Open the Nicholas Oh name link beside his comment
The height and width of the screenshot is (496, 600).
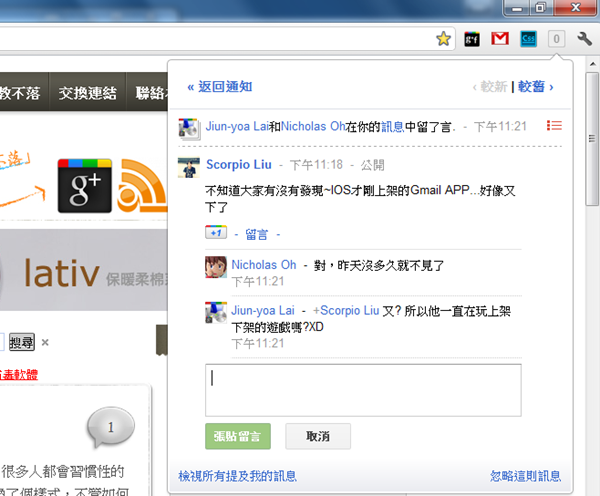click(264, 264)
